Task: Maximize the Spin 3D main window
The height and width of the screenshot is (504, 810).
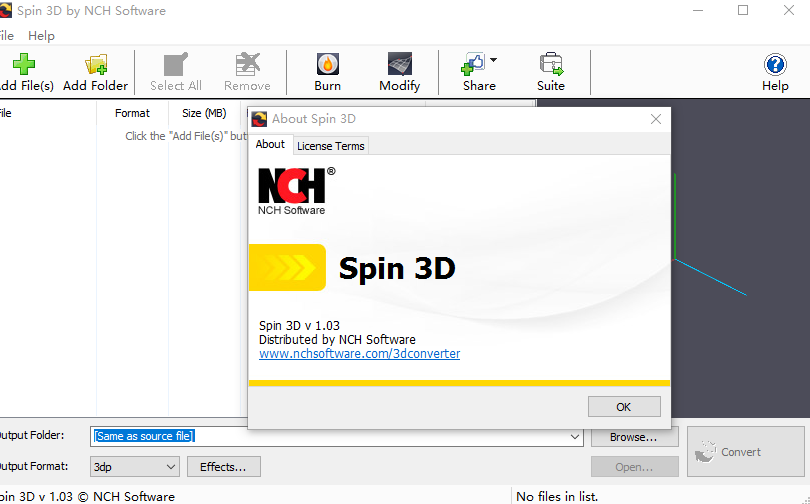Action: click(743, 10)
